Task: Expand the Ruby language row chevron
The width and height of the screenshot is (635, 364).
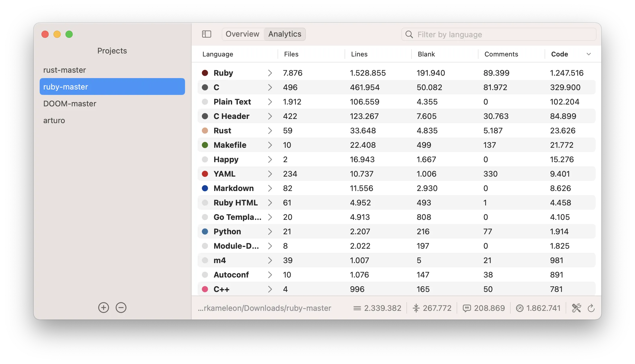Action: (x=270, y=73)
